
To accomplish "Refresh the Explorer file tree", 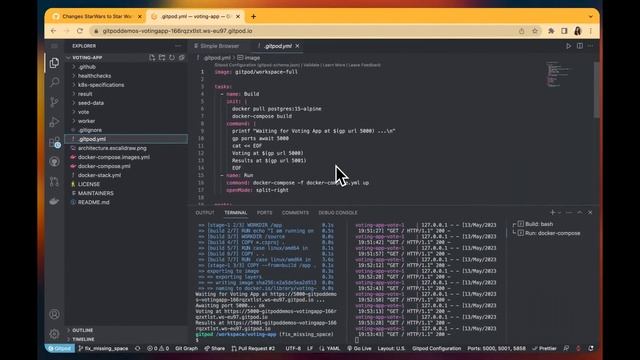I will tap(172, 58).
